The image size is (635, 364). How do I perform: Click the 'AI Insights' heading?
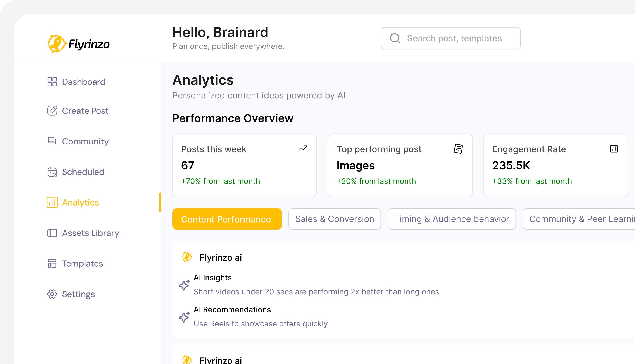(x=213, y=278)
